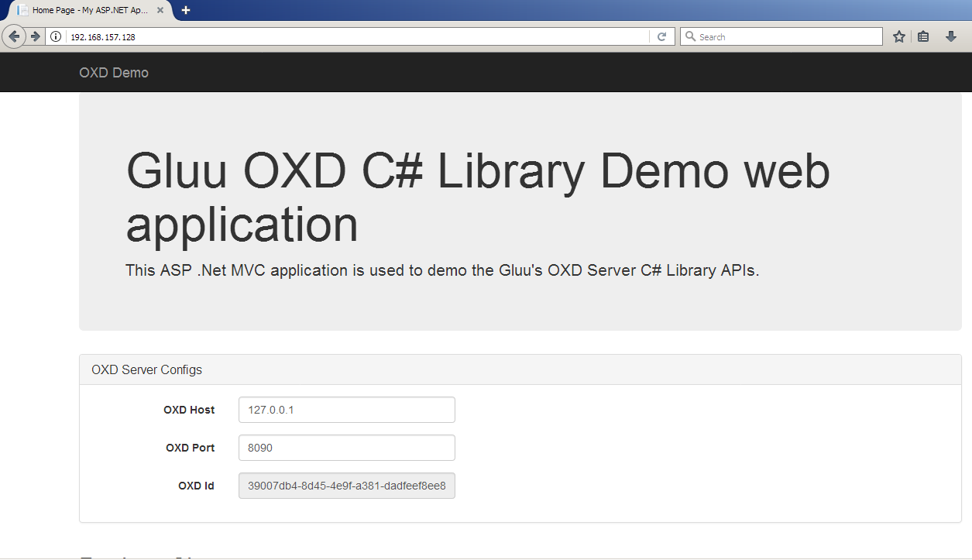This screenshot has height=560, width=972.
Task: Select the read-only OXD Id field
Action: pyautogui.click(x=346, y=486)
